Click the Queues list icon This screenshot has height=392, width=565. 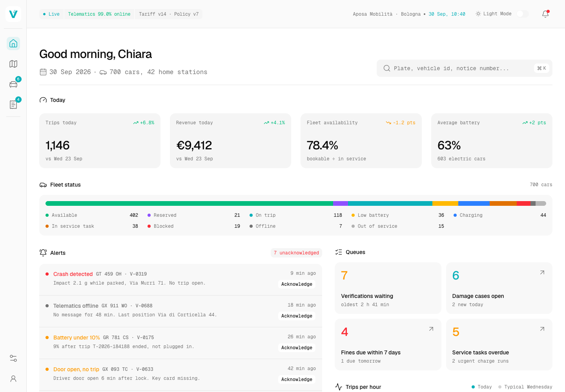(339, 252)
